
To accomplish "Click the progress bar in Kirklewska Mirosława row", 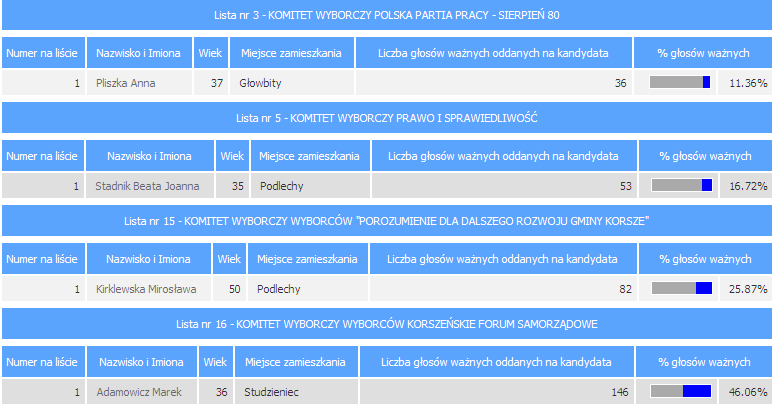I will pyautogui.click(x=682, y=288).
